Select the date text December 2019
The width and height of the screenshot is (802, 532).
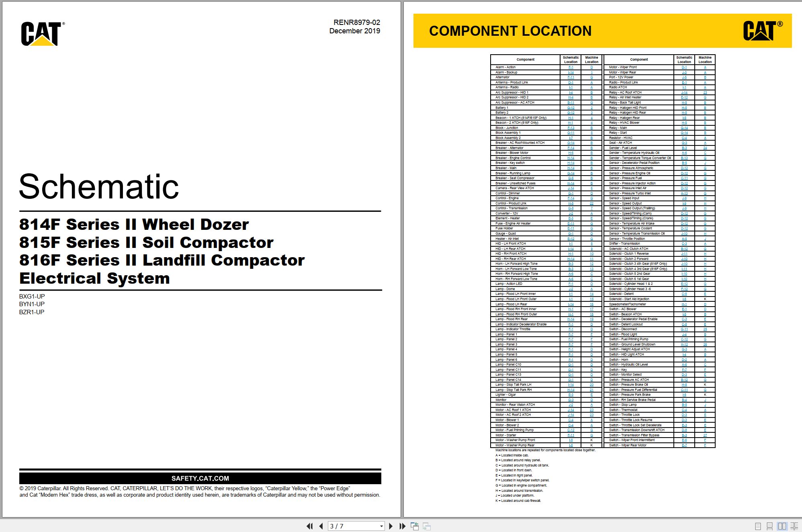tap(354, 31)
